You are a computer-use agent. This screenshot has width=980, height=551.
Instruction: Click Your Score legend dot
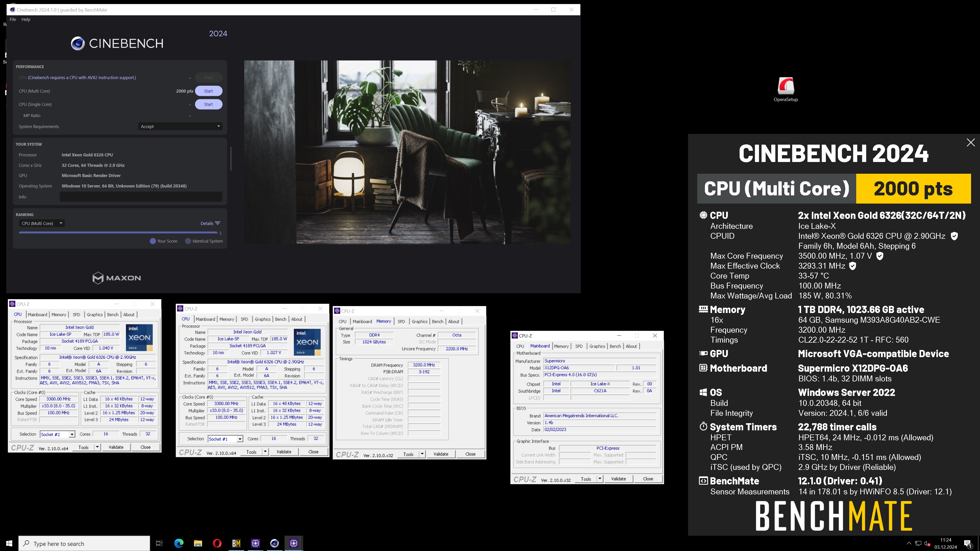(x=153, y=241)
